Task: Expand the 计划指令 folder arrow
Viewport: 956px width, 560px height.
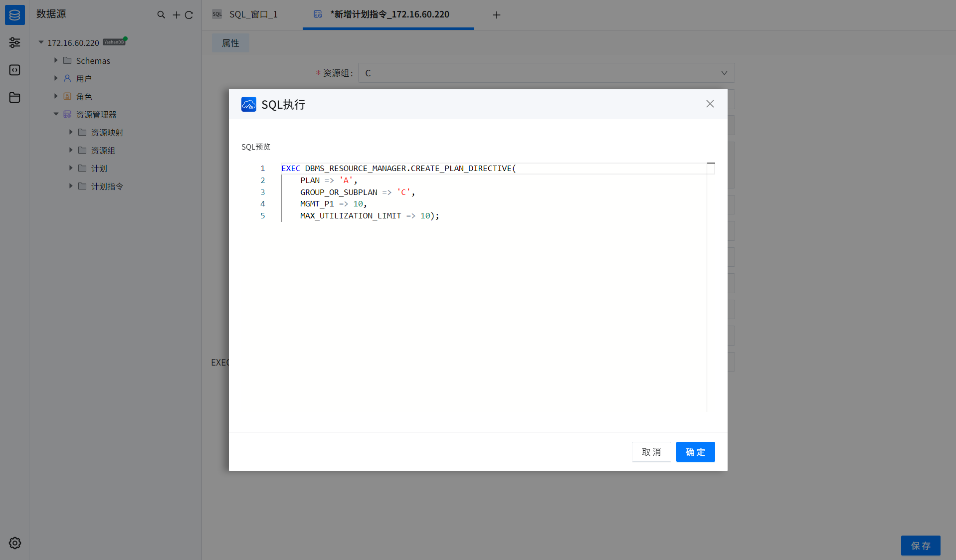Action: 71,186
